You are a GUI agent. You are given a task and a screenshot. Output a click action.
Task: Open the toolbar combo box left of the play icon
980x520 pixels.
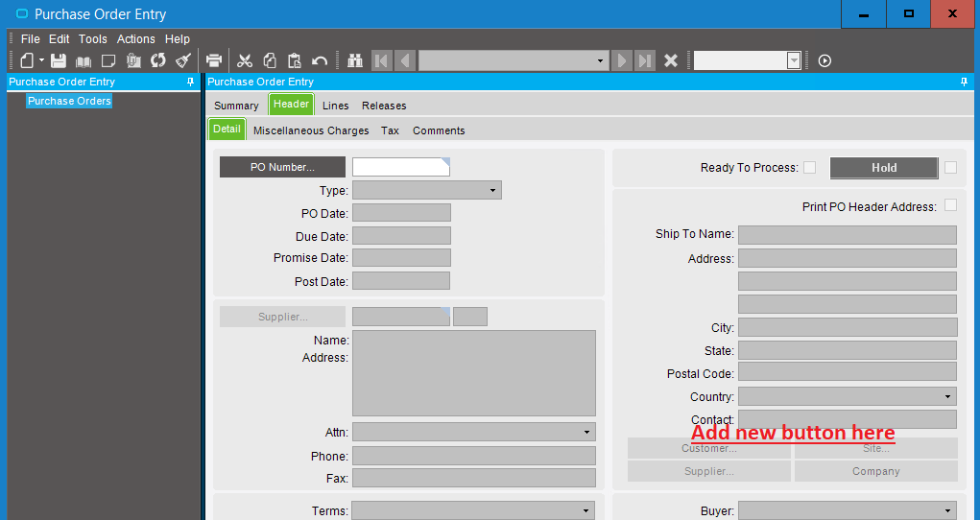[794, 60]
